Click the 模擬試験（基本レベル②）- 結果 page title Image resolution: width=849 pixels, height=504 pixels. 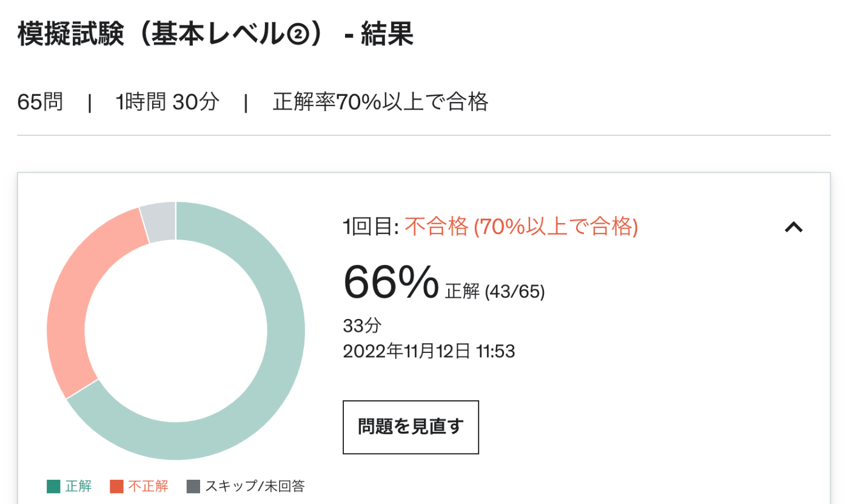click(x=215, y=35)
